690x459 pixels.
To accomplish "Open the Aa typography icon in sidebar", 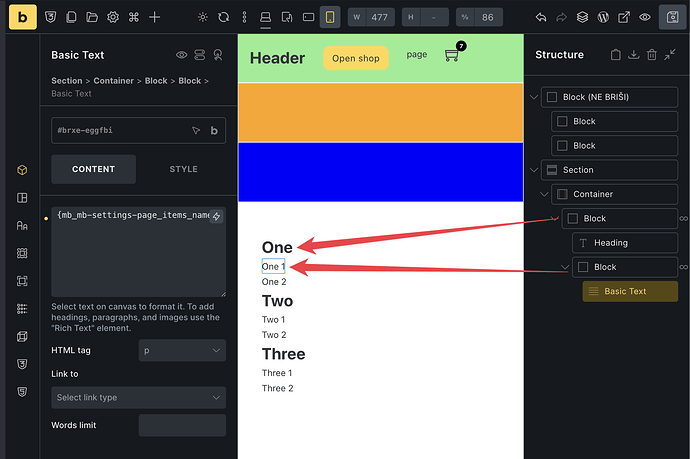I will pyautogui.click(x=22, y=225).
